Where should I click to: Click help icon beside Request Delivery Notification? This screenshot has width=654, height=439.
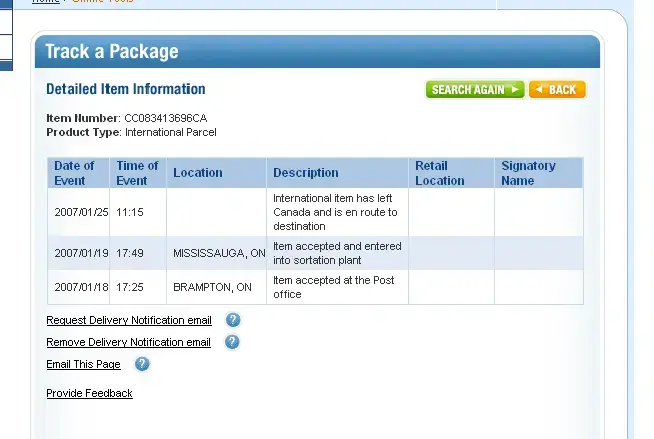click(x=233, y=320)
